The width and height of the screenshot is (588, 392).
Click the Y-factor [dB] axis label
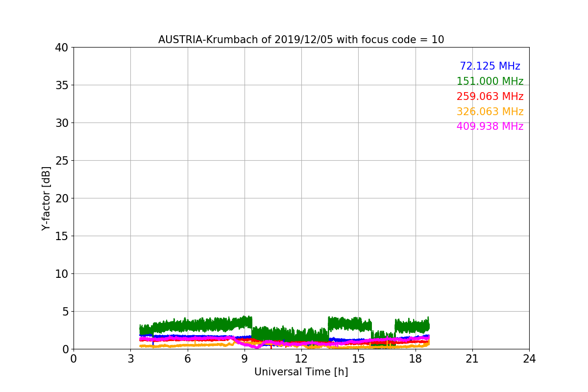[46, 198]
